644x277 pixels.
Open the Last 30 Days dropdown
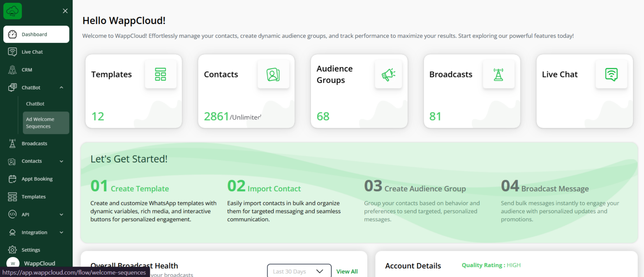click(x=299, y=271)
